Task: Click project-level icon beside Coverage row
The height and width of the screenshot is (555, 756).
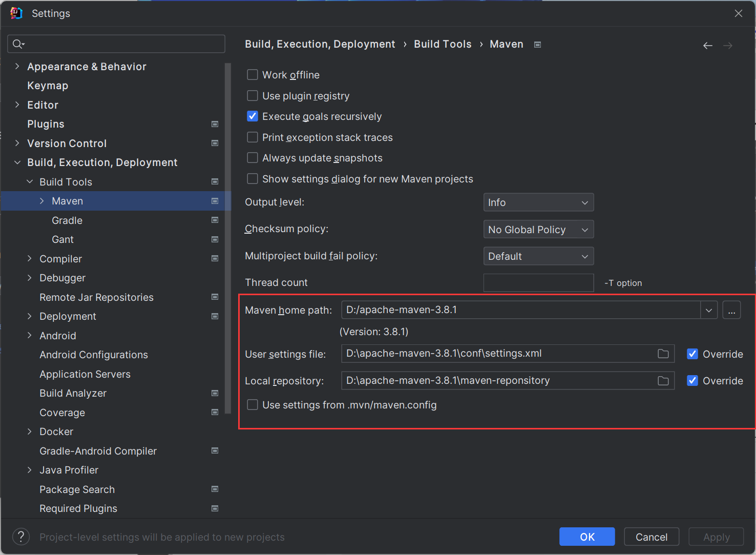Action: pos(215,412)
